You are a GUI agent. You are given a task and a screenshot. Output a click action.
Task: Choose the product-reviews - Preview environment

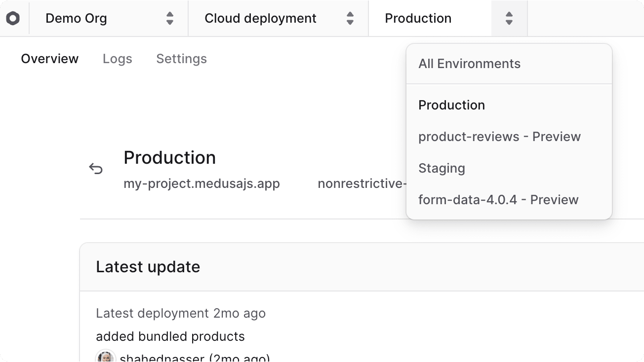pos(499,137)
